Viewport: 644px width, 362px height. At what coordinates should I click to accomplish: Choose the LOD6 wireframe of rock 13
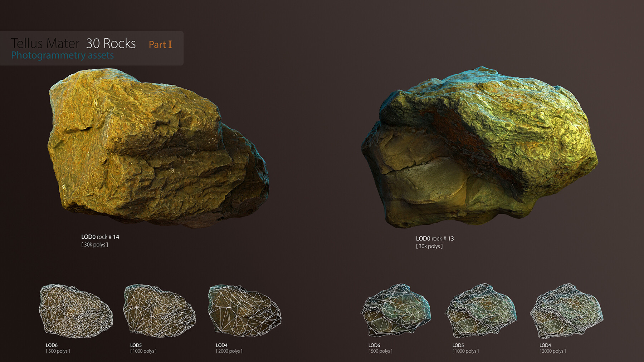click(396, 310)
